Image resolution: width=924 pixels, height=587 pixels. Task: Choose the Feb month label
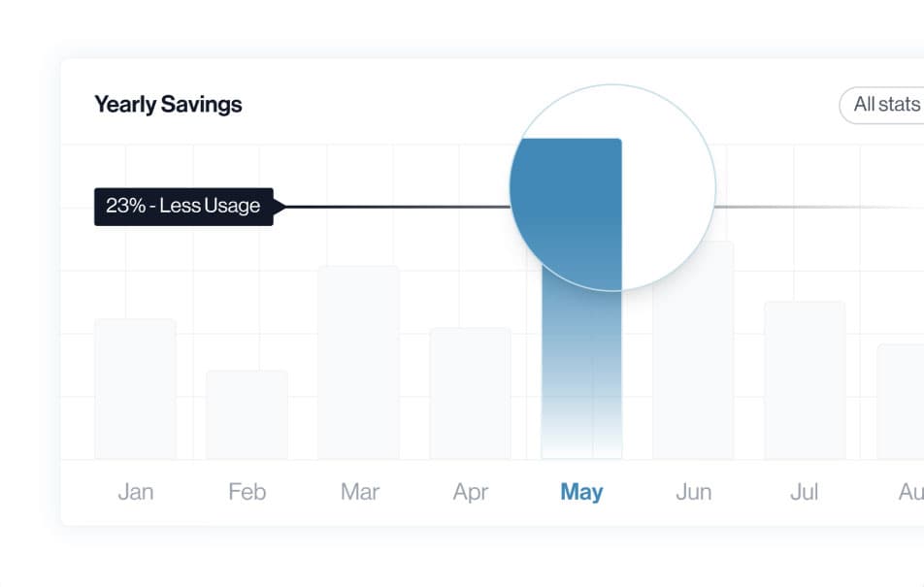(247, 492)
